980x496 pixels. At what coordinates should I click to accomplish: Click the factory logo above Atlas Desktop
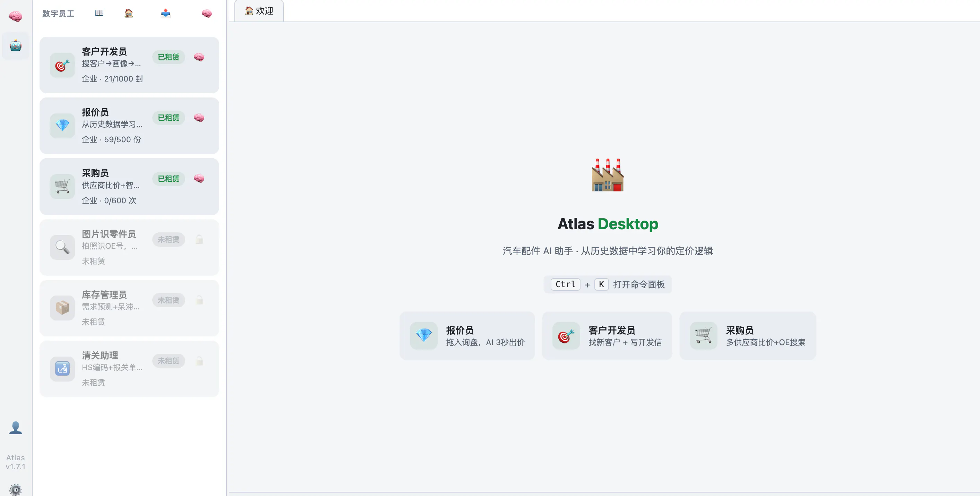(608, 175)
